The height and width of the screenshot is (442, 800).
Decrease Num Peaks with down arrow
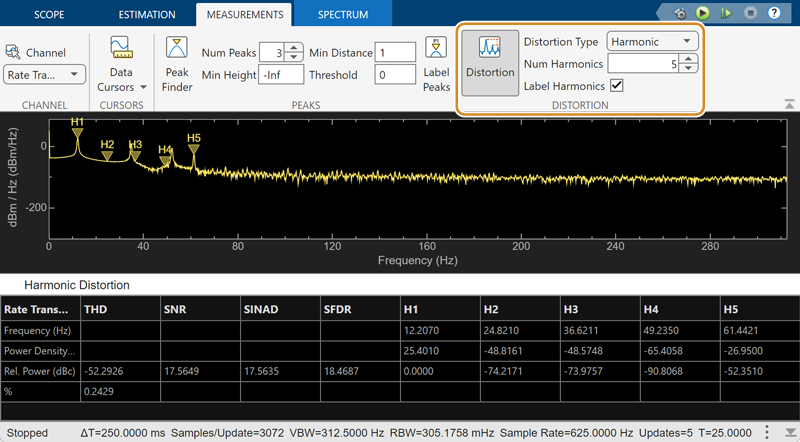293,57
